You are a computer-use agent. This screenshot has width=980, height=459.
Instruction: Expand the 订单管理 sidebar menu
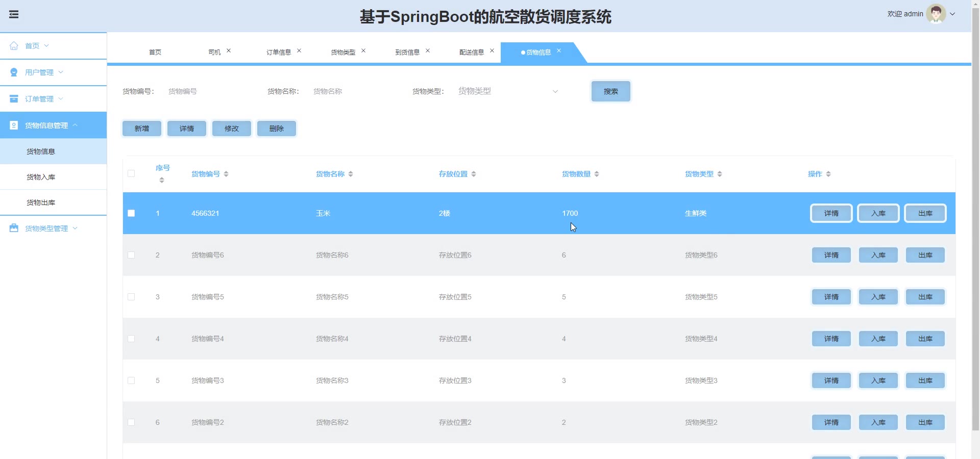pos(61,98)
